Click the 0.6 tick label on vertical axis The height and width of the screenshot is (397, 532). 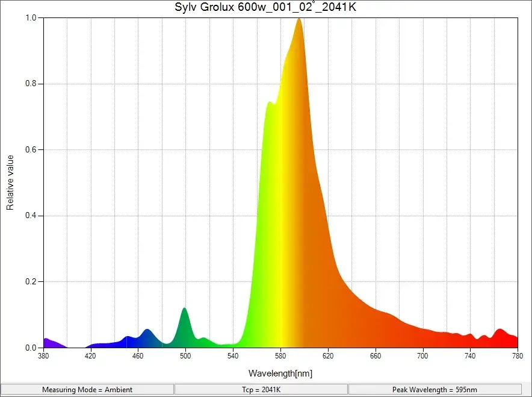[31, 150]
